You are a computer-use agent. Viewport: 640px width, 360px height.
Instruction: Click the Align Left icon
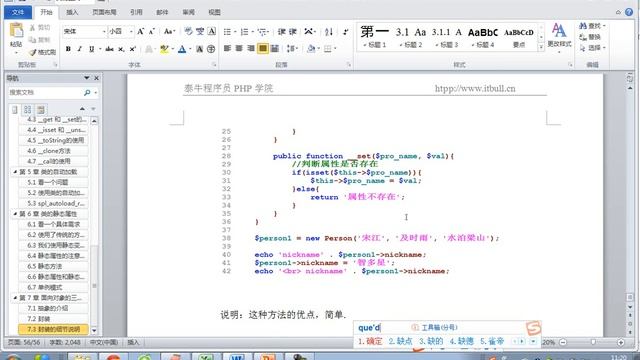(227, 49)
